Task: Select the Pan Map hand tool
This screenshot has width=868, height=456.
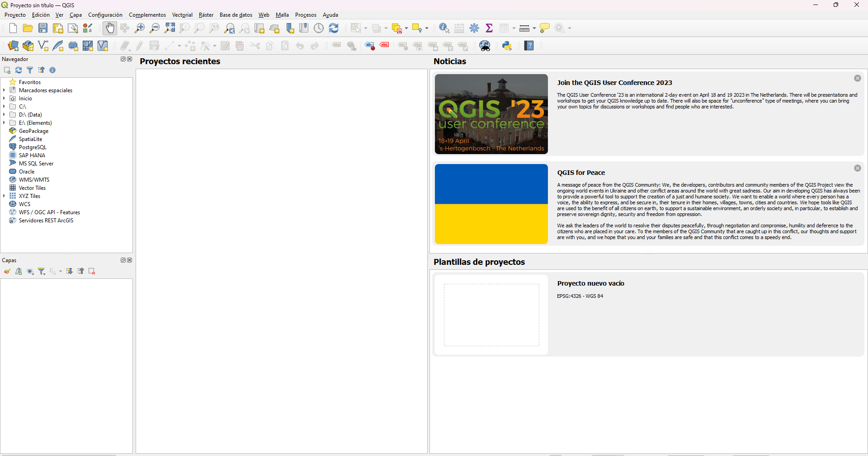Action: click(110, 28)
